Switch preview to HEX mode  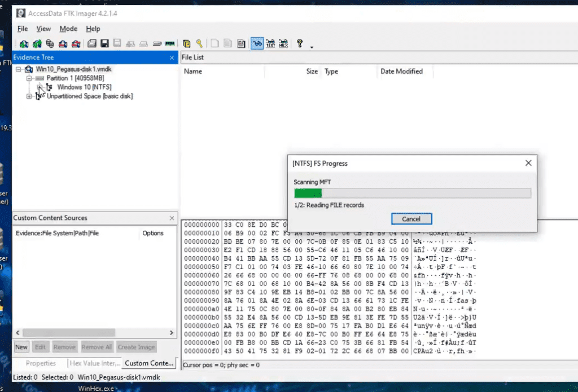click(x=283, y=43)
